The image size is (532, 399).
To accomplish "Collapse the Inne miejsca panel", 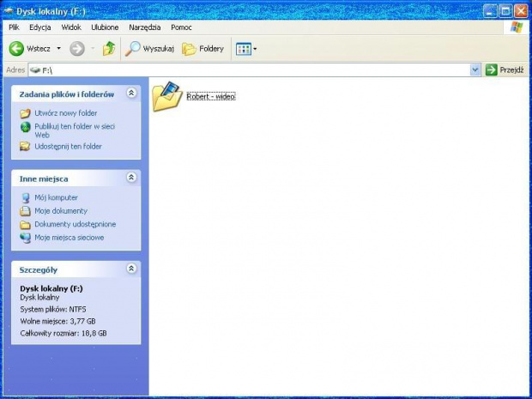I will click(131, 178).
